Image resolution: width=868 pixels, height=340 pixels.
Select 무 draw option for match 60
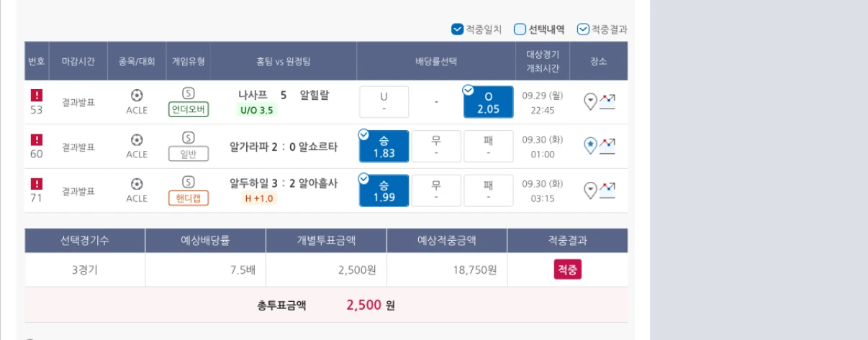point(436,147)
